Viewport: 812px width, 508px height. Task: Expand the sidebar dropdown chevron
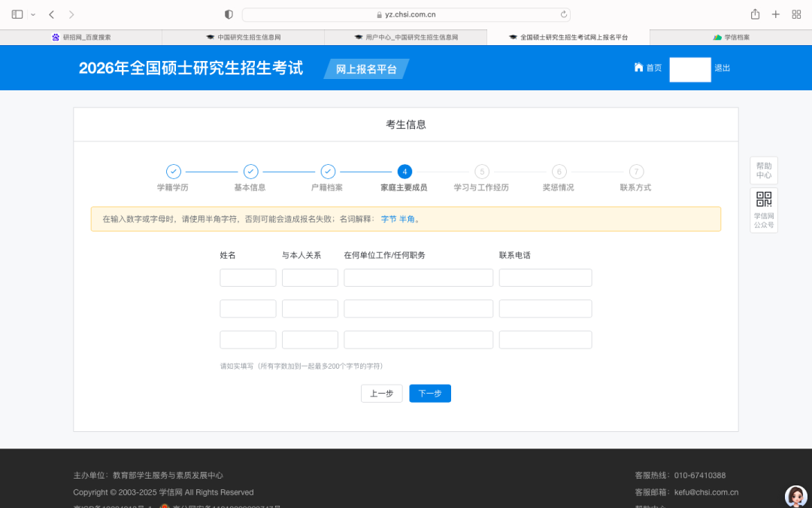point(33,14)
